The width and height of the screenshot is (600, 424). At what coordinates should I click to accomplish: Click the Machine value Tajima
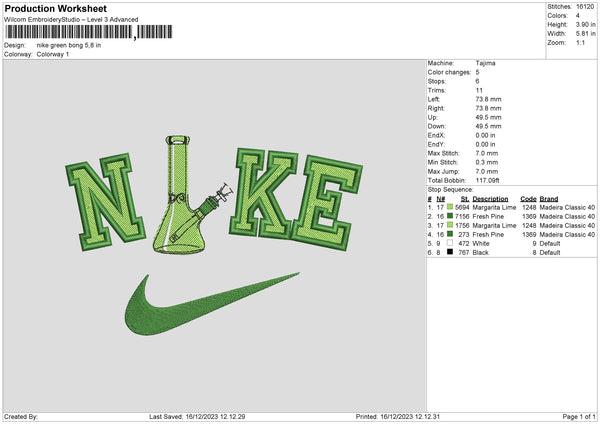[486, 63]
